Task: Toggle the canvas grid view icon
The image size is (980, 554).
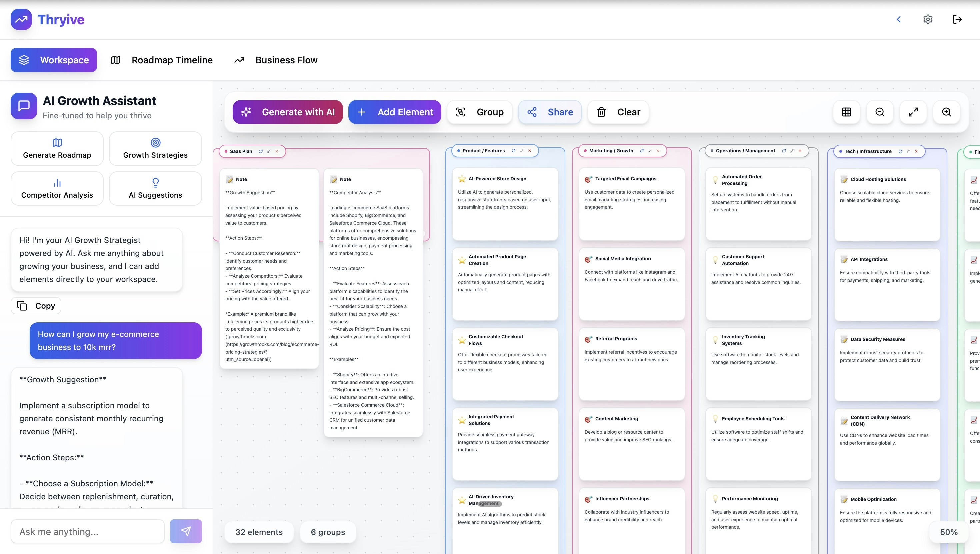Action: [846, 112]
